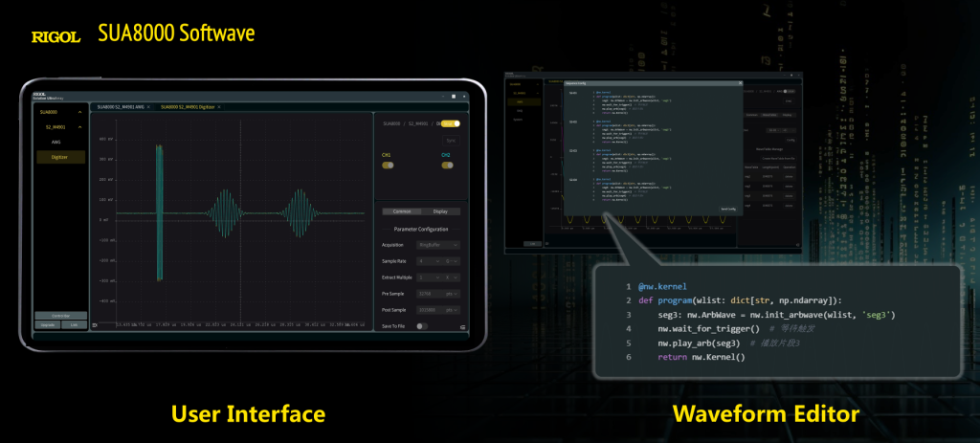Viewport: 980px width, 443px height.
Task: Click the Post Sample value field
Action: pyautogui.click(x=430, y=309)
